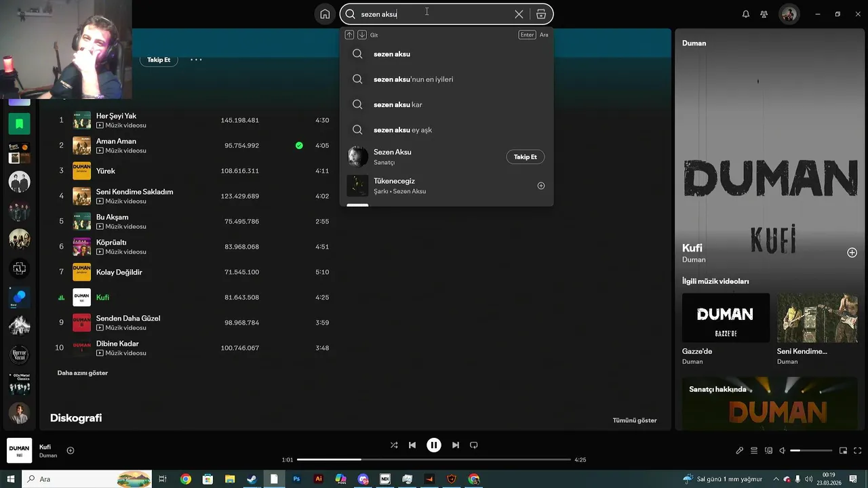Open the blue Blend sidebar playlist icon
The height and width of the screenshot is (488, 868).
click(x=19, y=297)
